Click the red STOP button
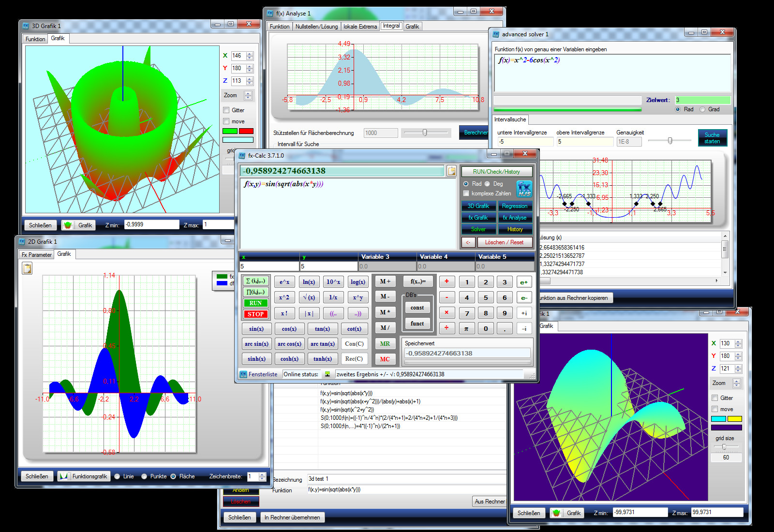774x532 pixels. tap(255, 314)
